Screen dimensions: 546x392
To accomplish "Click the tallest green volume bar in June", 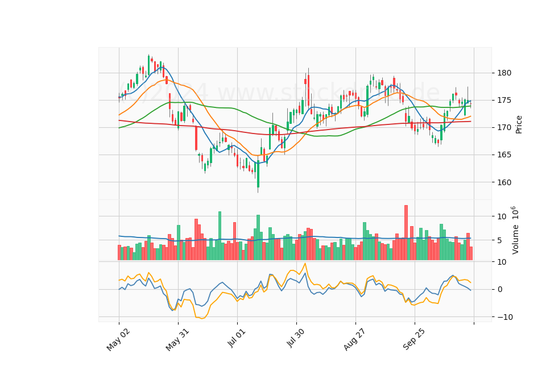I will tap(220, 236).
